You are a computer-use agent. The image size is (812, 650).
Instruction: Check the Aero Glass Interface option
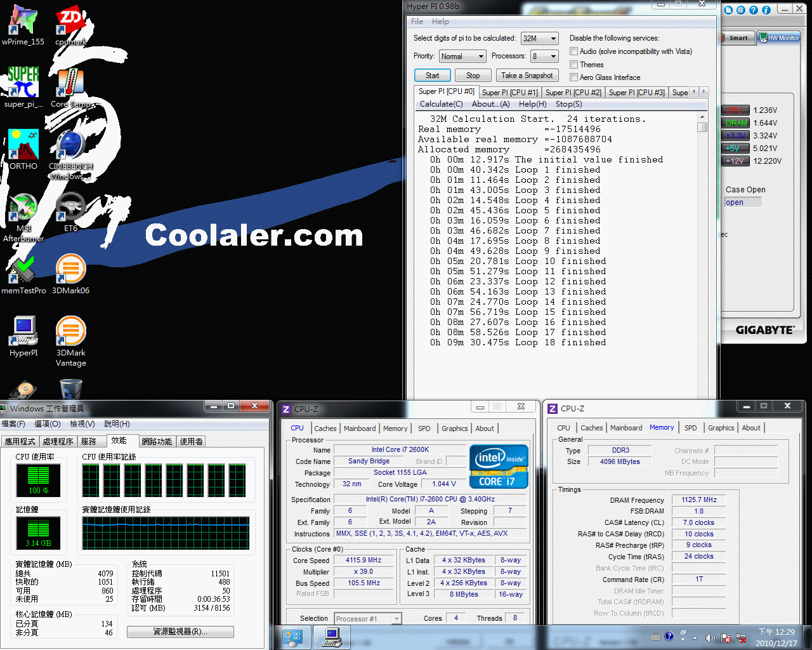pos(573,77)
